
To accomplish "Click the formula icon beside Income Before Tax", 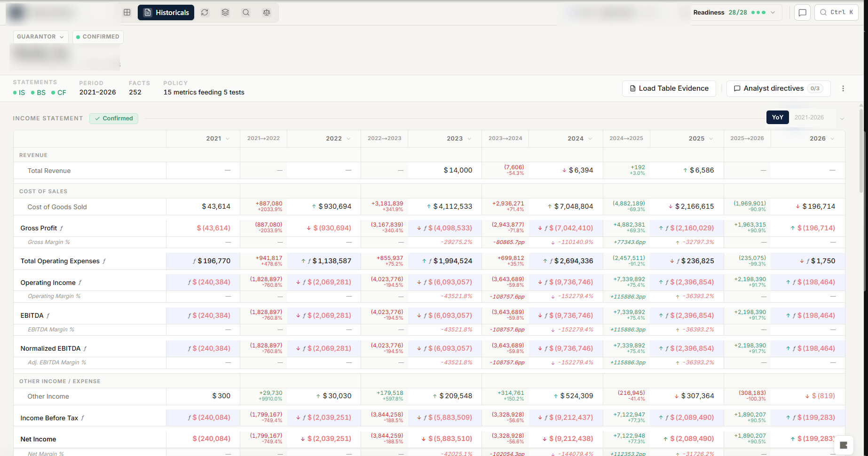I will (x=83, y=418).
